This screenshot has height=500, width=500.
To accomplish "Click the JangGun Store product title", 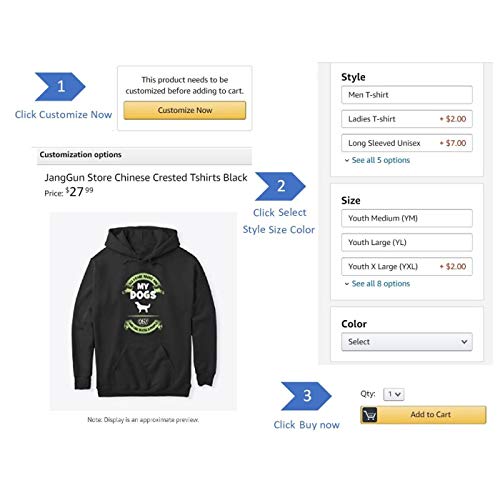I will pos(146,178).
